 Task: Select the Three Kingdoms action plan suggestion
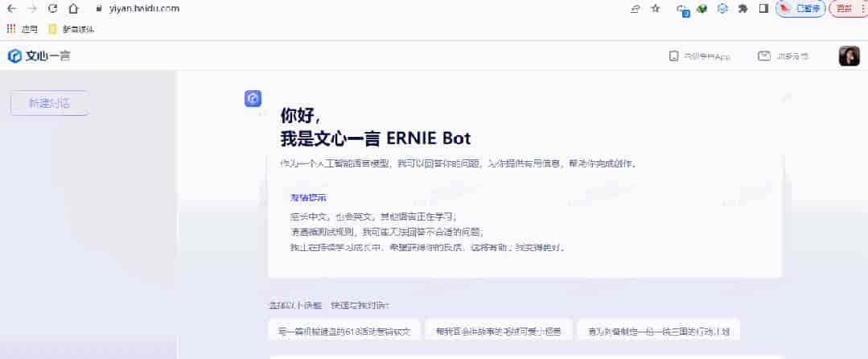tap(659, 332)
